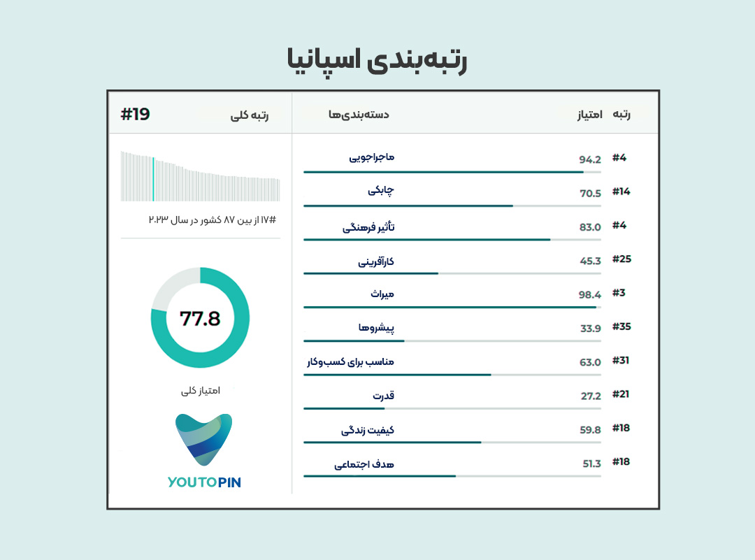Click the YOUTOPIN brand text
The width and height of the screenshot is (755, 560).
(x=204, y=482)
